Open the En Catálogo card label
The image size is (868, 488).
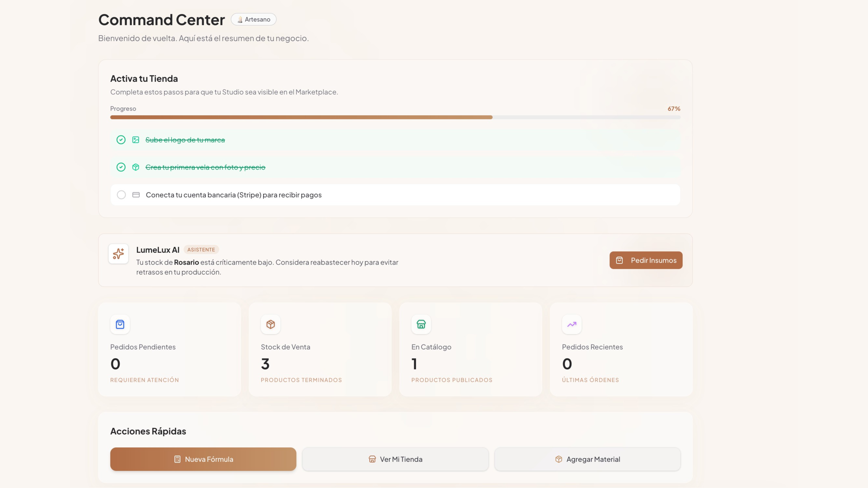coord(431,347)
